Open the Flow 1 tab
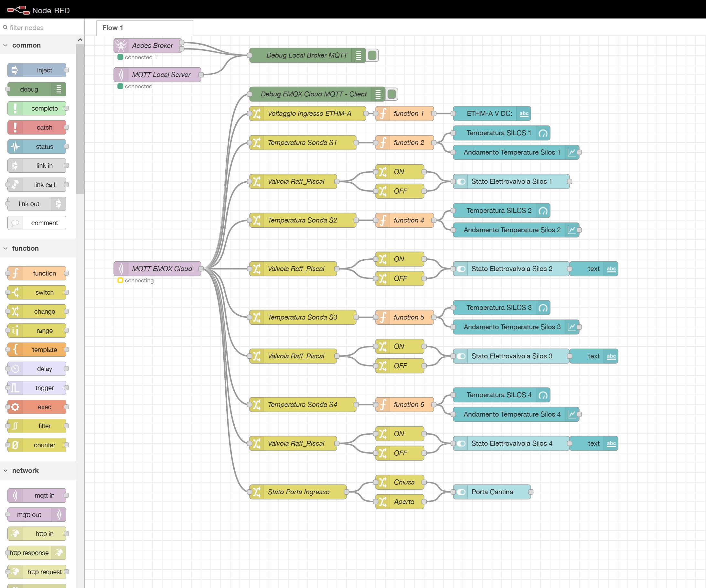Image resolution: width=706 pixels, height=588 pixels. pos(144,27)
